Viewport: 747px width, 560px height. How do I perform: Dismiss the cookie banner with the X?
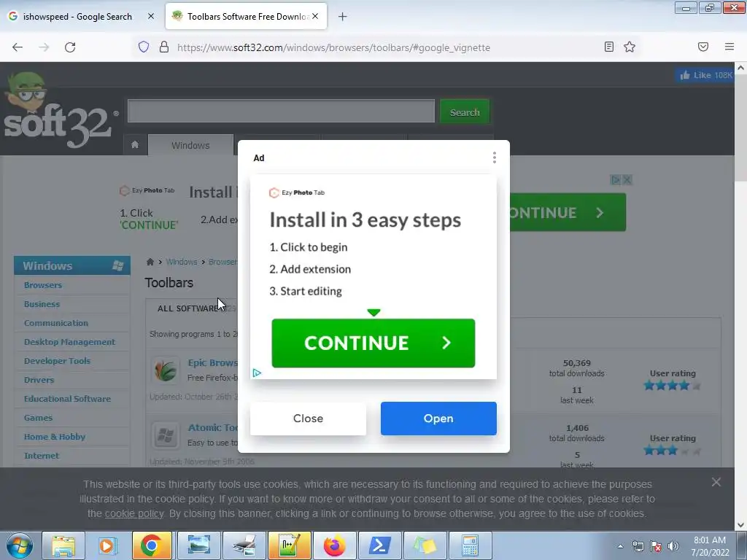tap(716, 482)
